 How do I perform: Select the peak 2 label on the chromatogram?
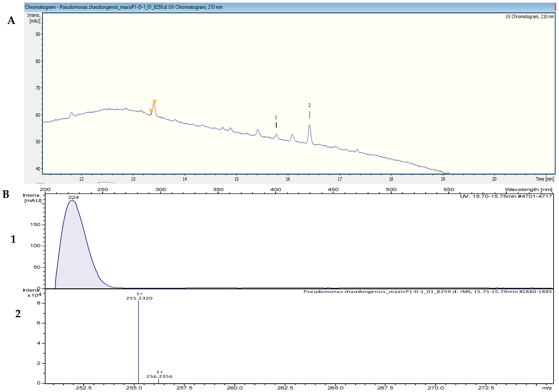click(309, 105)
